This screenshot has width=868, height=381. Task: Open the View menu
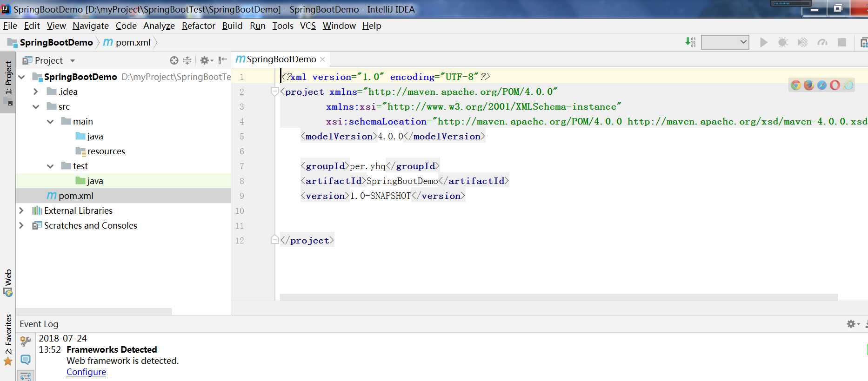coord(56,26)
